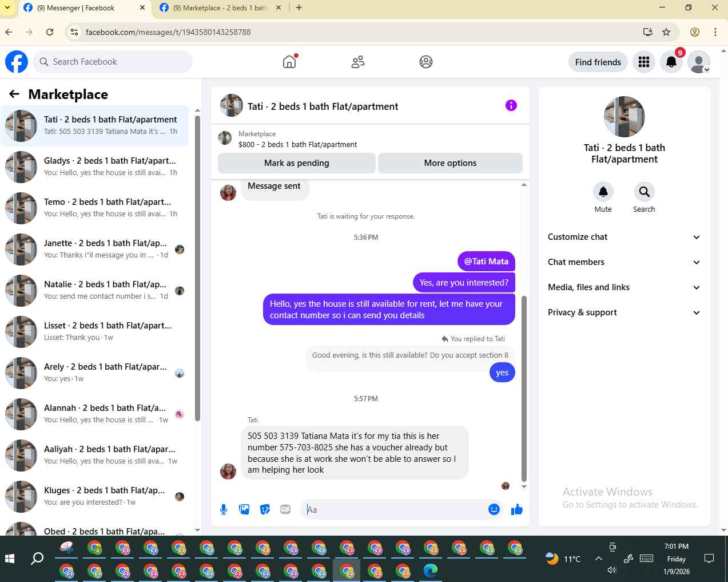
Task: Open the notifications bell with 9 badge
Action: pos(671,62)
